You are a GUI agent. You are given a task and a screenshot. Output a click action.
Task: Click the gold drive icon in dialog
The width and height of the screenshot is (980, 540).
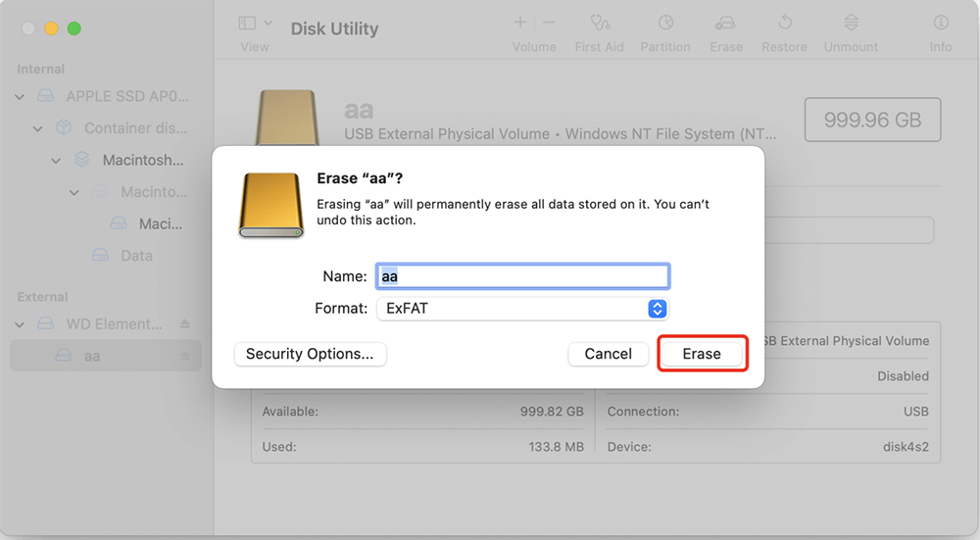point(271,206)
